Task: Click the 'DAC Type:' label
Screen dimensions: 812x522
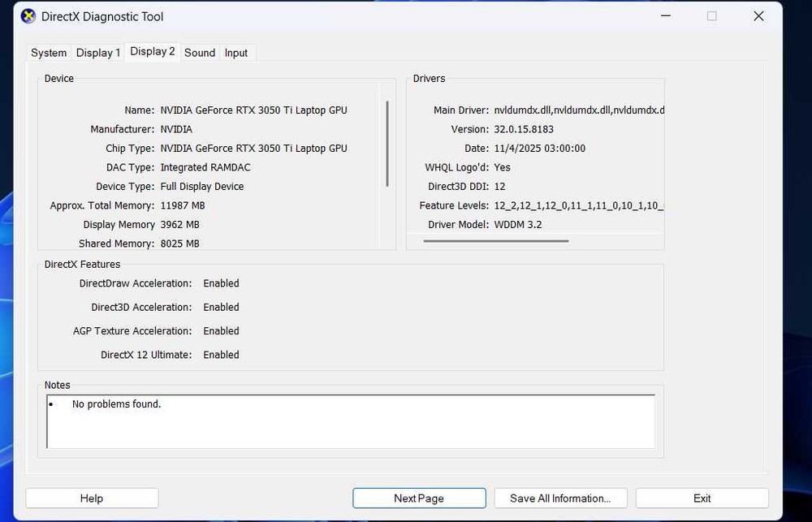Action: coord(131,167)
